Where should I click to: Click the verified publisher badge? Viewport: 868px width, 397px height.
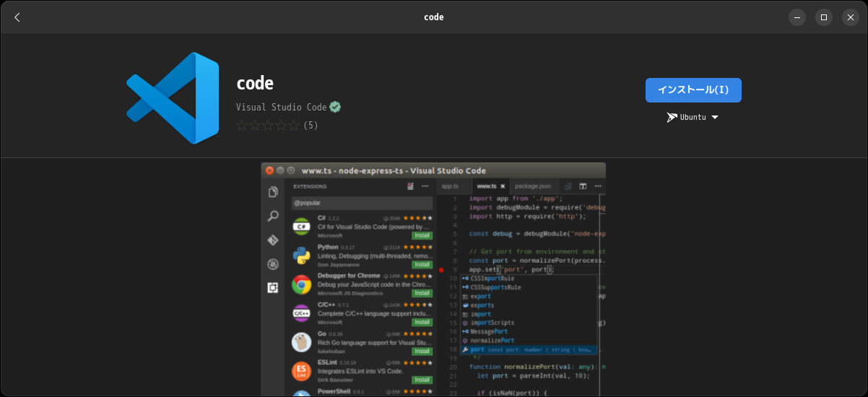335,107
